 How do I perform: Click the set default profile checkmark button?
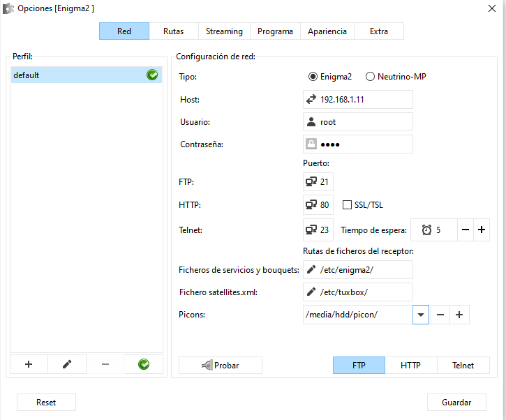pyautogui.click(x=144, y=364)
